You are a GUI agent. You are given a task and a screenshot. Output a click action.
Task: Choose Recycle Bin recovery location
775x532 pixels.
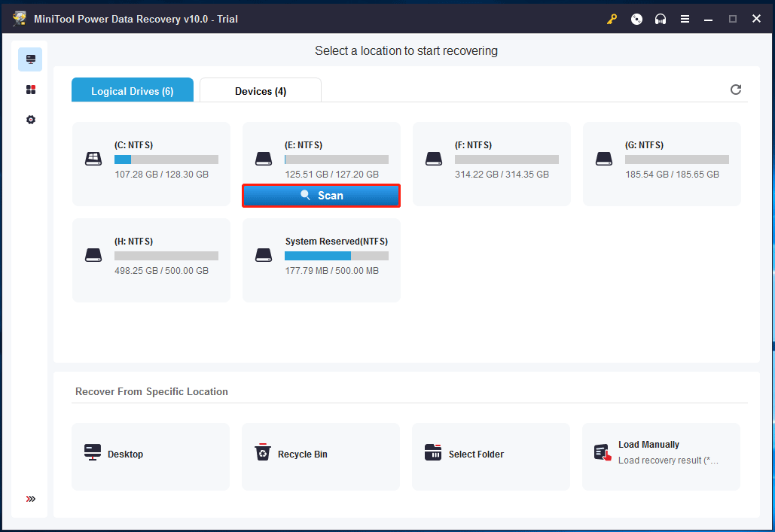(321, 457)
